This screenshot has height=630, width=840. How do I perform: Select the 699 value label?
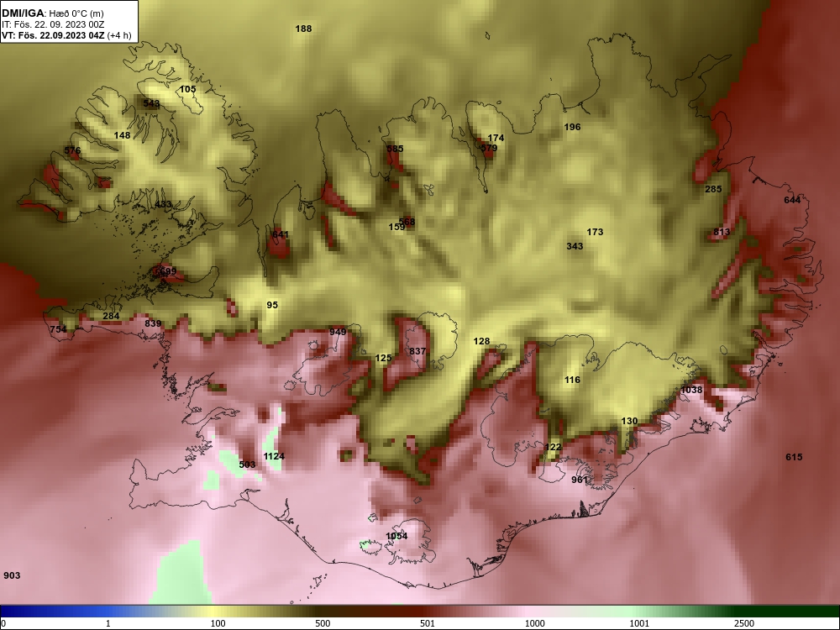[168, 271]
